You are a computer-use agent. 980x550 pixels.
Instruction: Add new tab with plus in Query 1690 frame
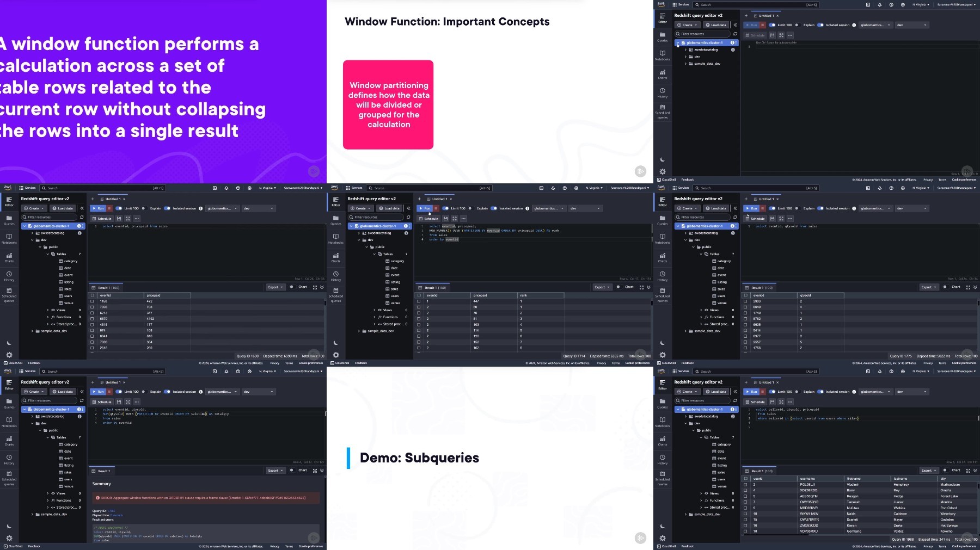click(93, 199)
